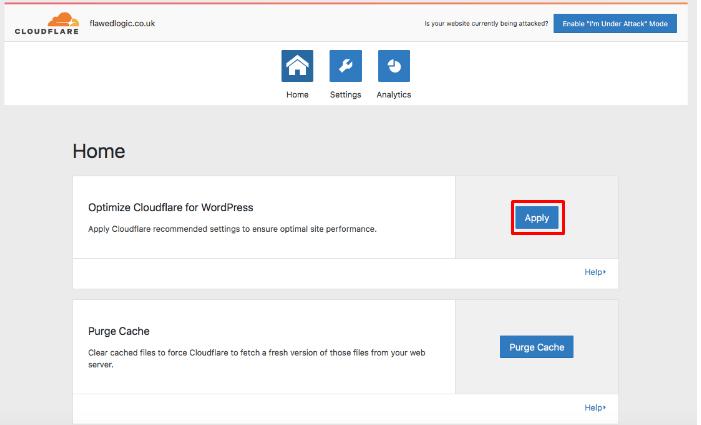Screen dimensions: 701x425
Task: Click the Cloudflare logo
Action: click(47, 23)
